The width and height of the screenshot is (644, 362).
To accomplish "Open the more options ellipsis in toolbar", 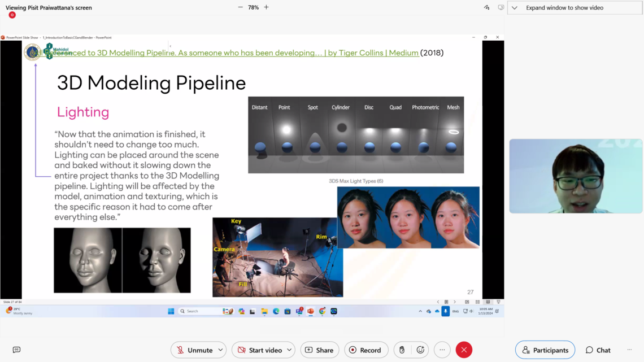I will 442,350.
